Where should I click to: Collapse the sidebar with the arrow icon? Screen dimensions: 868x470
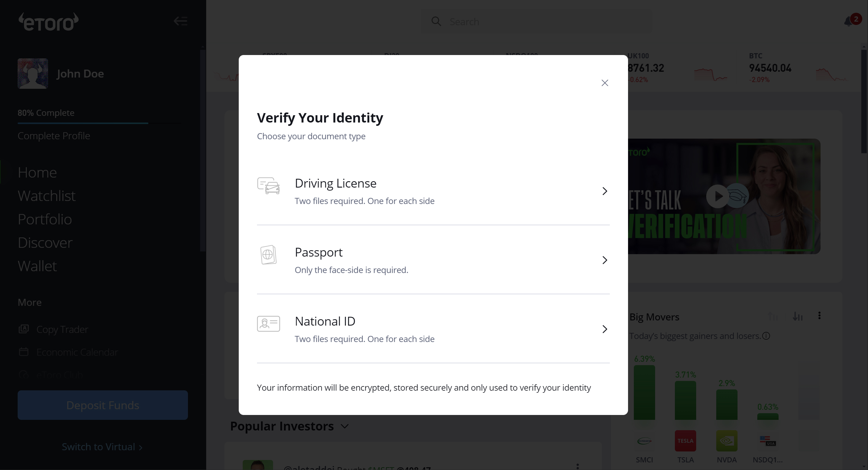click(x=181, y=21)
